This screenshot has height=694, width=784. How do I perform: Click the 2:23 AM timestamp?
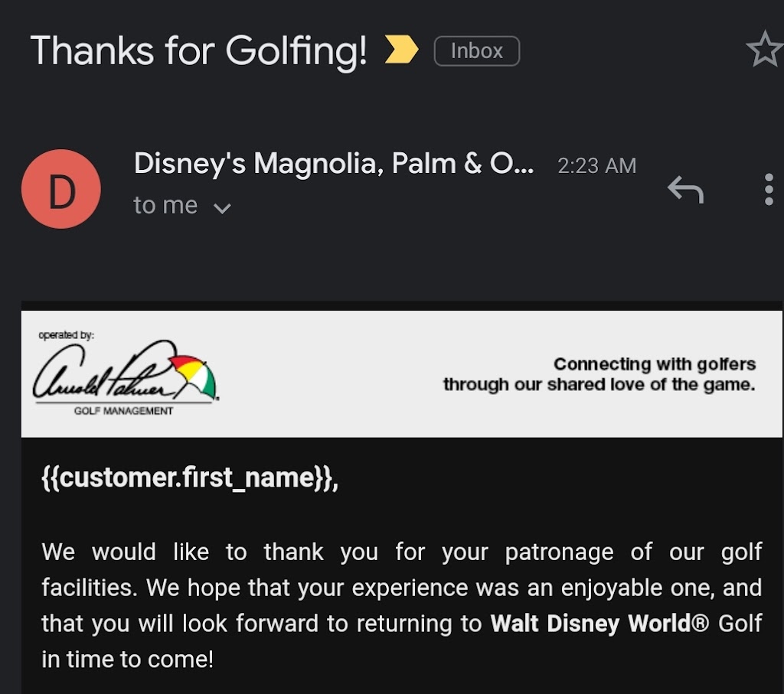596,165
